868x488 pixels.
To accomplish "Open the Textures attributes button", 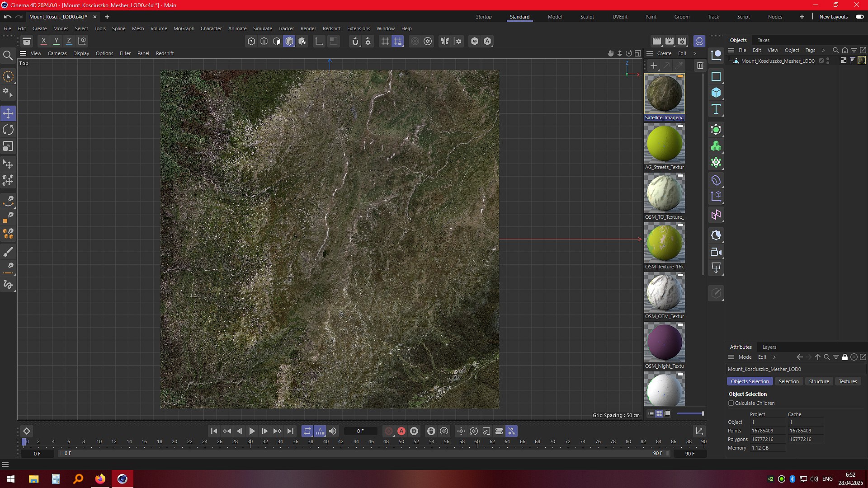I will tap(848, 381).
